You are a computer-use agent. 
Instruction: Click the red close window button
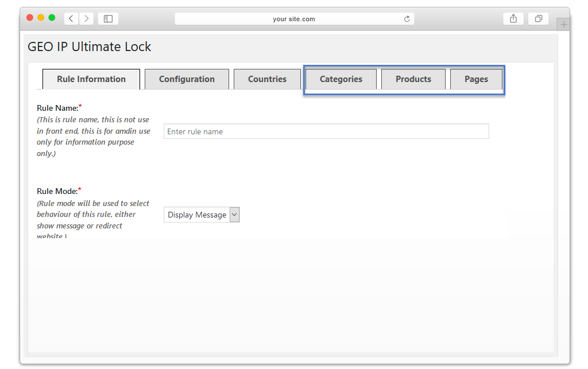pyautogui.click(x=30, y=18)
